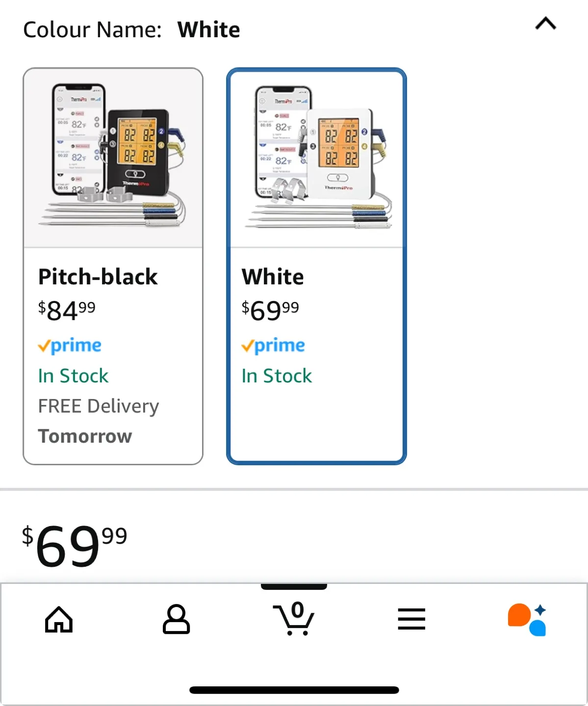The image size is (588, 706).
Task: Select the Pitch-black thermometer product image
Action: click(x=113, y=157)
